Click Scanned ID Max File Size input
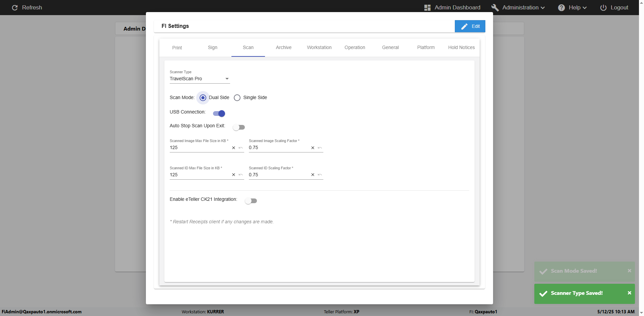The image size is (644, 316). point(200,175)
